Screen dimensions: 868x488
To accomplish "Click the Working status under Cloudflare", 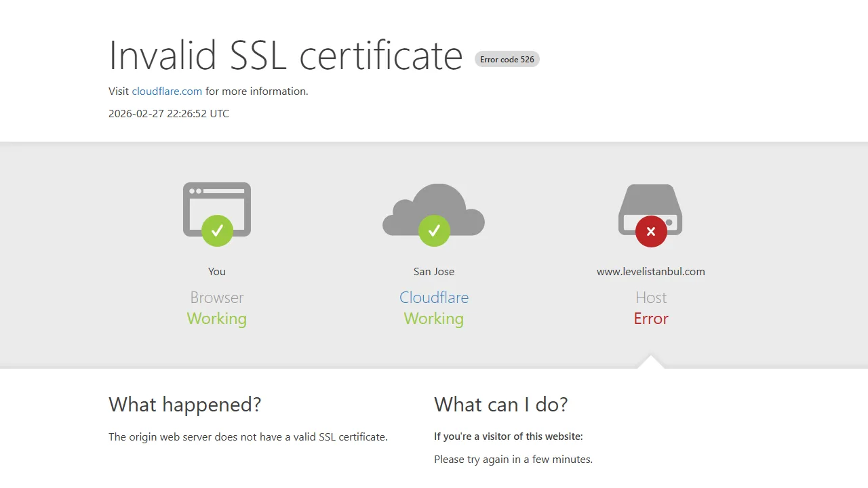I will (434, 319).
